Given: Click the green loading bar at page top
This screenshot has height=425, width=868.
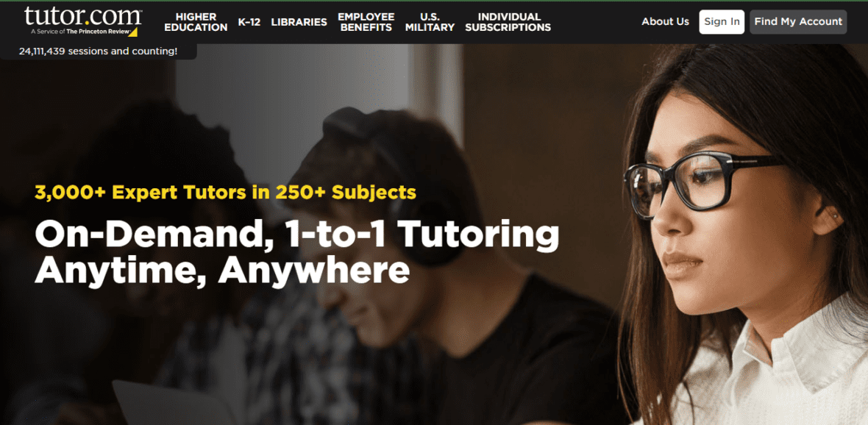Looking at the screenshot, I should pyautogui.click(x=434, y=1).
